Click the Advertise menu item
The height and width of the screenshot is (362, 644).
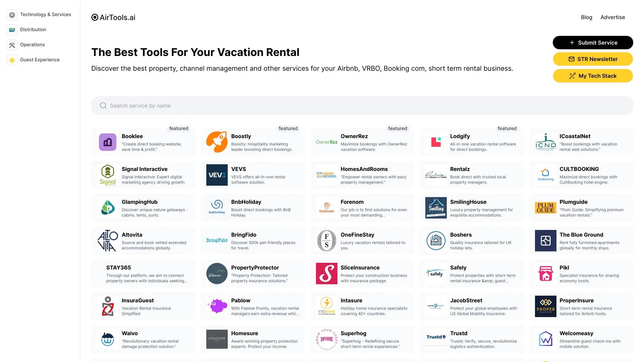click(612, 17)
